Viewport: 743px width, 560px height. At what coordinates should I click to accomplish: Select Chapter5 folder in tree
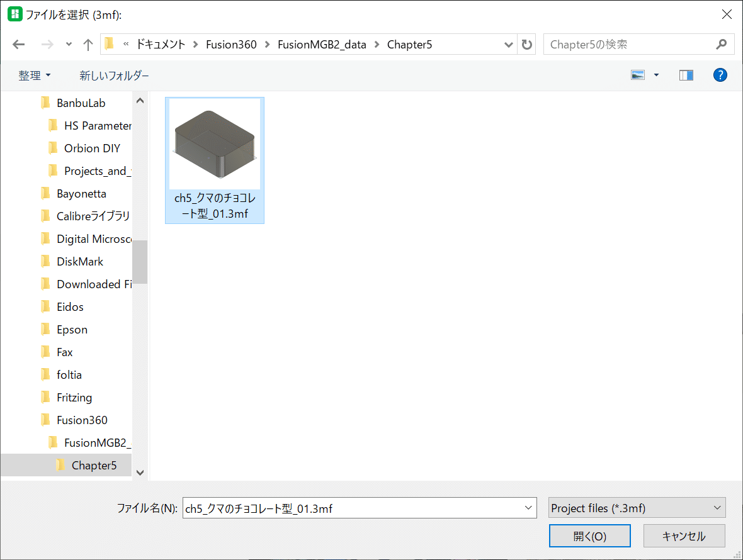coord(93,466)
